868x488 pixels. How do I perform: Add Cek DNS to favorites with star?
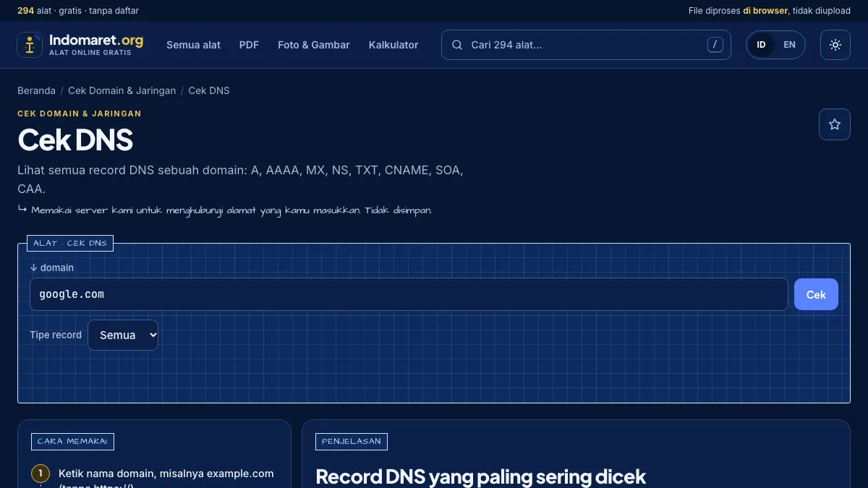tap(835, 124)
